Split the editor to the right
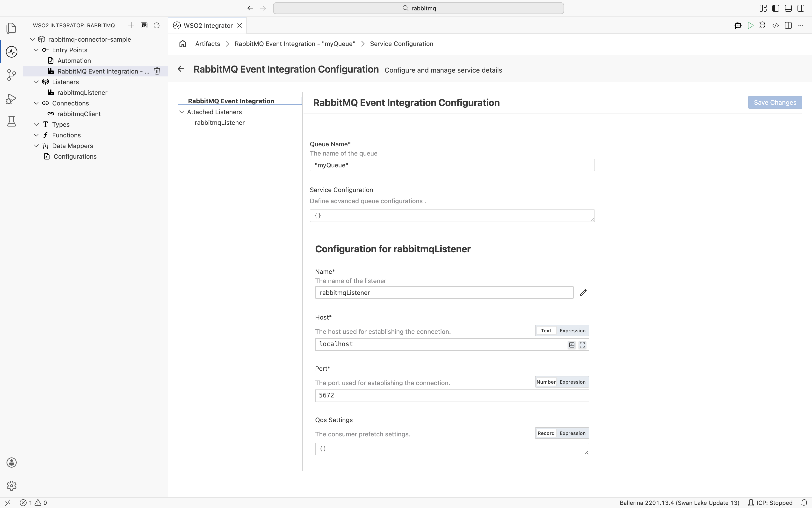Screen dimensions: 812x508 point(788,25)
